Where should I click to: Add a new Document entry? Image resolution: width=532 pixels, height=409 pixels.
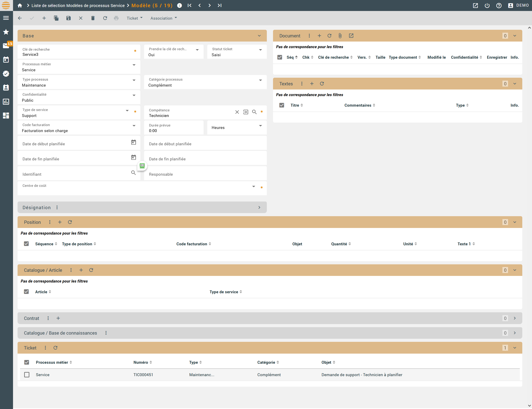[319, 36]
